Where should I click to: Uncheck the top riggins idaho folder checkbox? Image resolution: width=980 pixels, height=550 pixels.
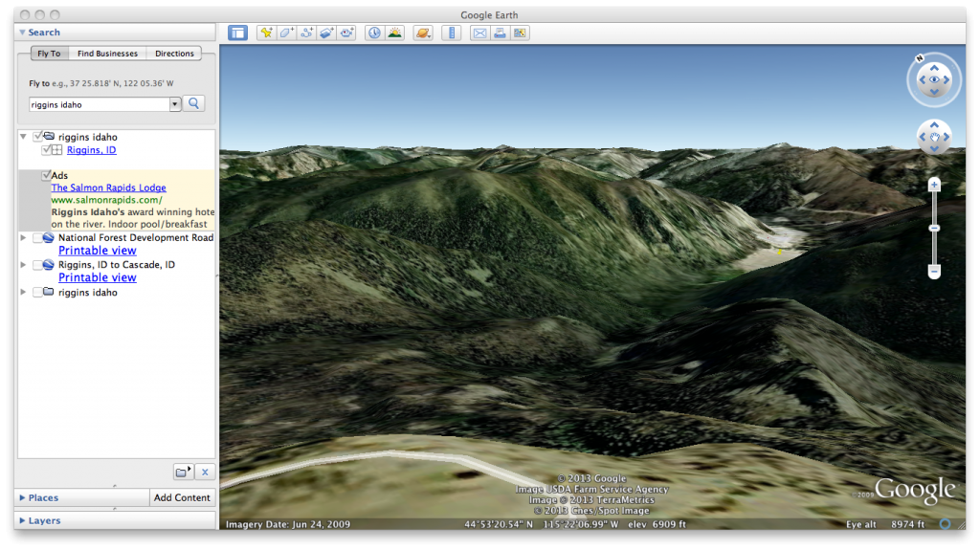(37, 136)
